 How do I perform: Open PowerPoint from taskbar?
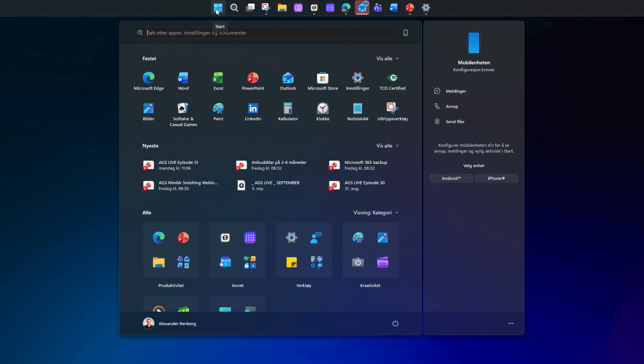410,8
